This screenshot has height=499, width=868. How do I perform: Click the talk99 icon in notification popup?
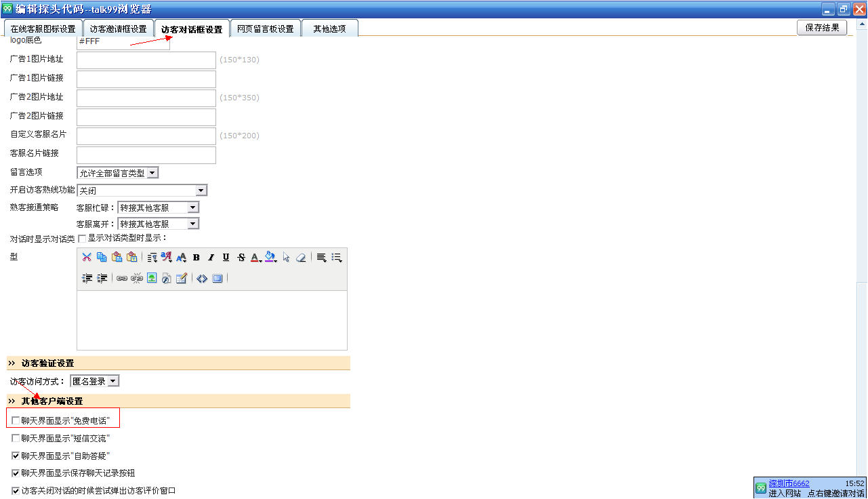point(761,488)
